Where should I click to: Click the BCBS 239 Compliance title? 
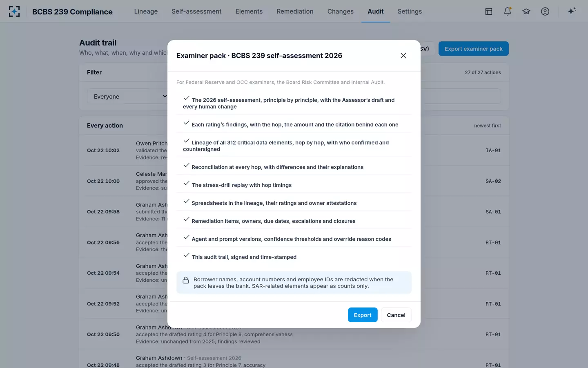(72, 12)
